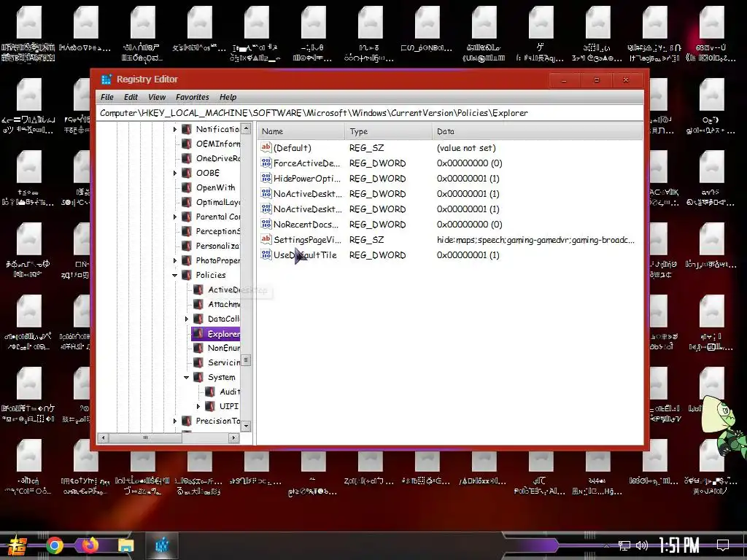Open the network tray icon

624,545
